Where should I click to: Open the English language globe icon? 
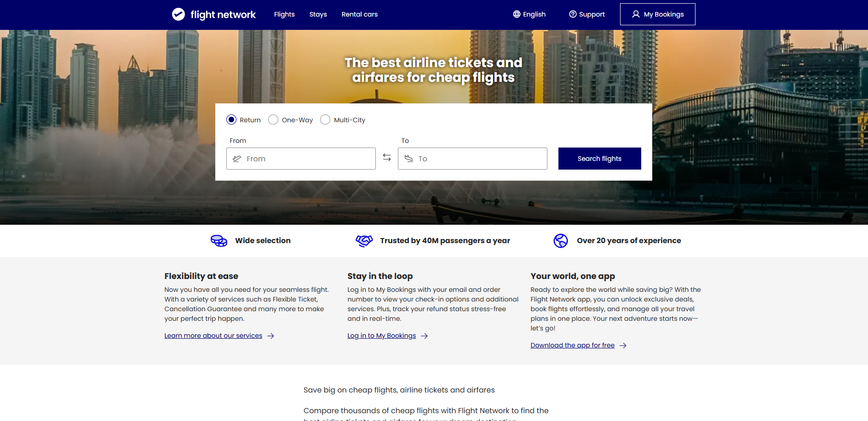516,14
